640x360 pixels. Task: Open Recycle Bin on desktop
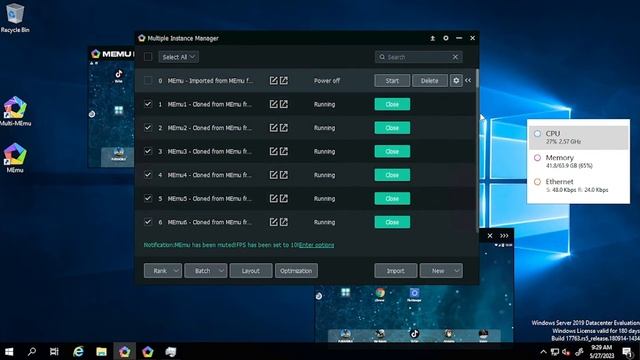click(15, 18)
